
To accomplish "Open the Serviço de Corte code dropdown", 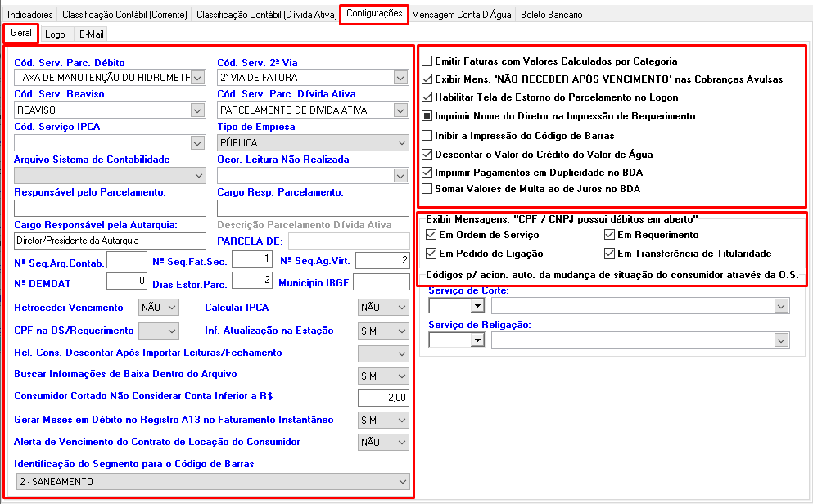I will click(x=477, y=305).
